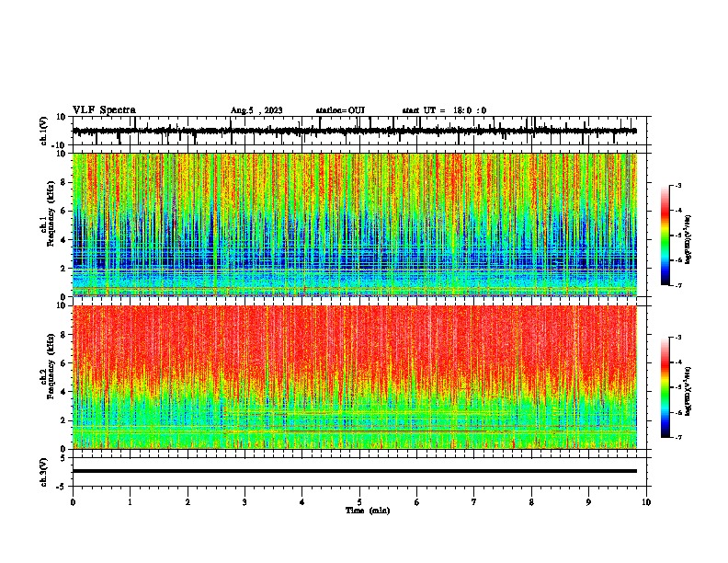Click the time axis tick label '5'
Image resolution: width=728 pixels, height=563 pixels.
pos(359,502)
